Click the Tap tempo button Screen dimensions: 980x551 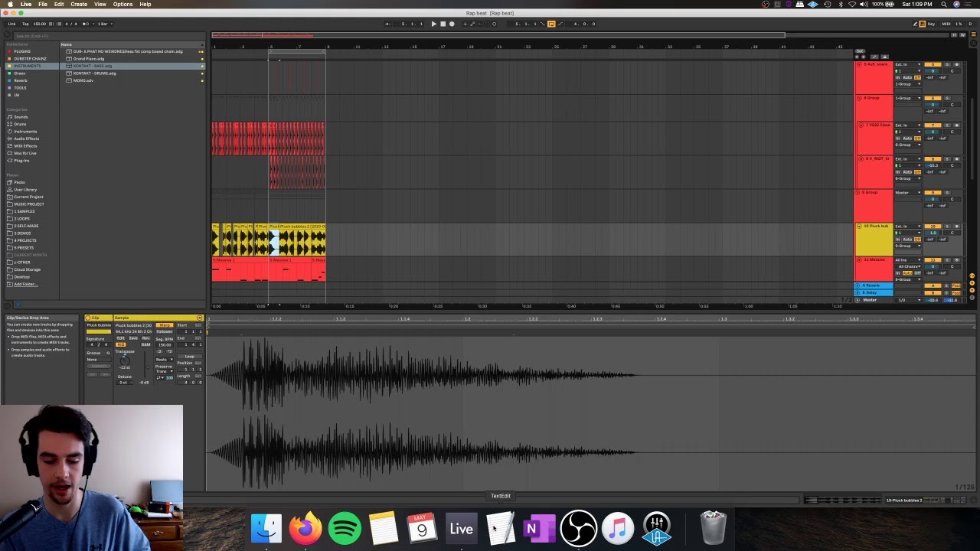coord(25,24)
